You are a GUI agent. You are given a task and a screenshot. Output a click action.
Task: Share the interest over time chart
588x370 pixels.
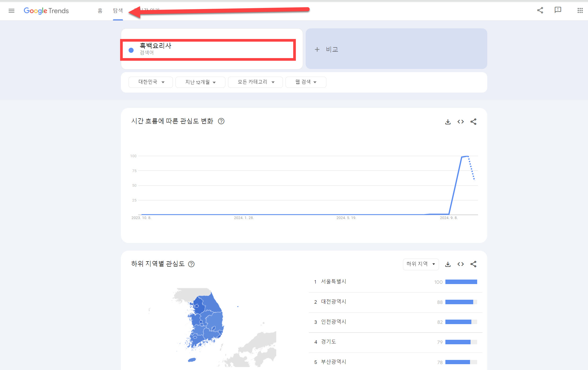[x=473, y=122]
